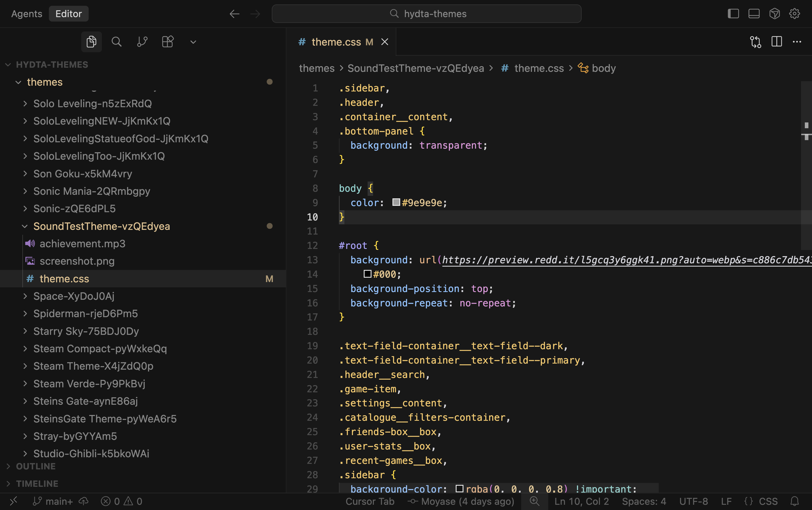Viewport: 812px width, 510px height.
Task: Open more editor actions with the ellipsis
Action: coord(797,41)
